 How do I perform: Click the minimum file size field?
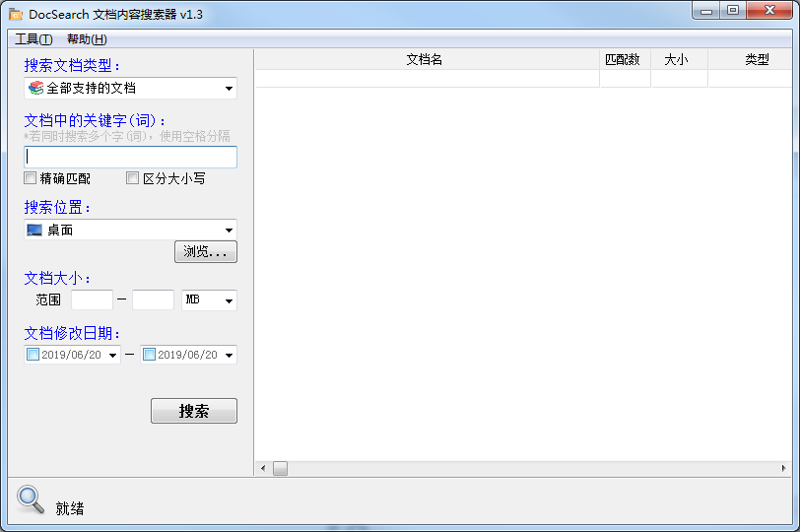(x=92, y=299)
